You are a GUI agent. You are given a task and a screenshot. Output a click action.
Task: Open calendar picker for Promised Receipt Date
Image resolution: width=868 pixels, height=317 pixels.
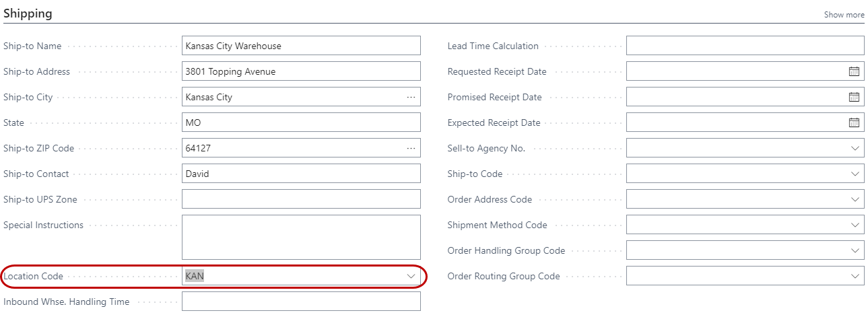(854, 97)
